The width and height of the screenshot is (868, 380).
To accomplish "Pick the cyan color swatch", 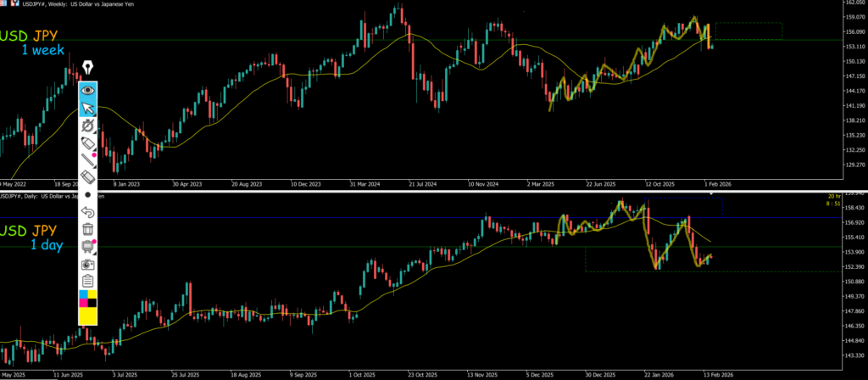I will tap(83, 295).
